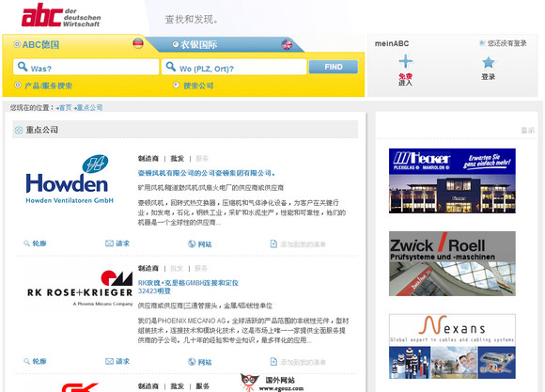
Task: Click the meinABC heading
Action: pos(392,43)
